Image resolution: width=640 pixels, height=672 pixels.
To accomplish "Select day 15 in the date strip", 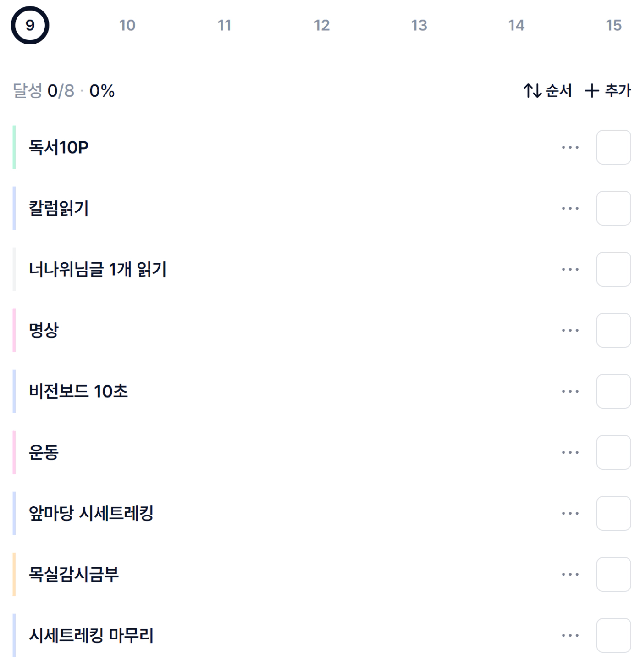I will point(613,25).
